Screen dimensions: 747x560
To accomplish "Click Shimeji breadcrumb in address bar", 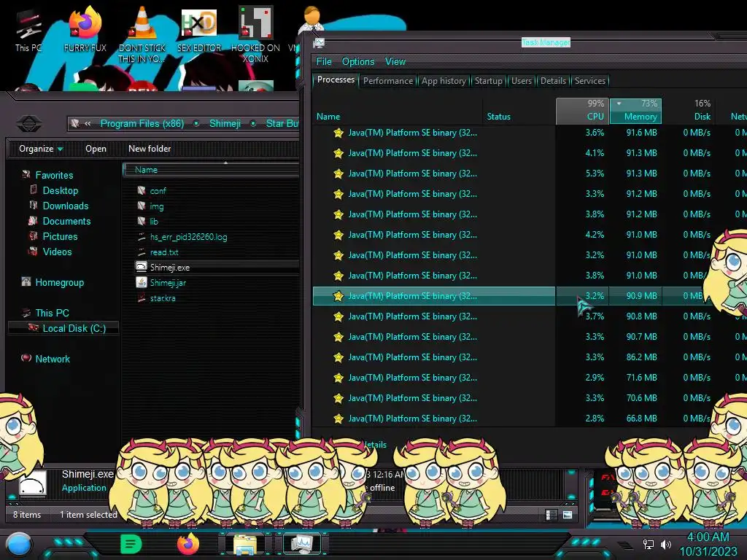I will click(x=225, y=124).
